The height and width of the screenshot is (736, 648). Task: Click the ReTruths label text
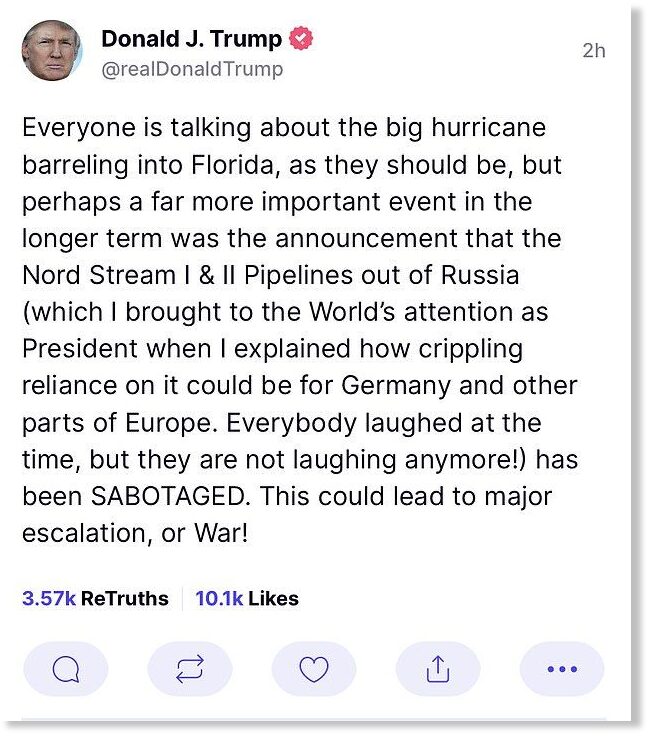[125, 598]
